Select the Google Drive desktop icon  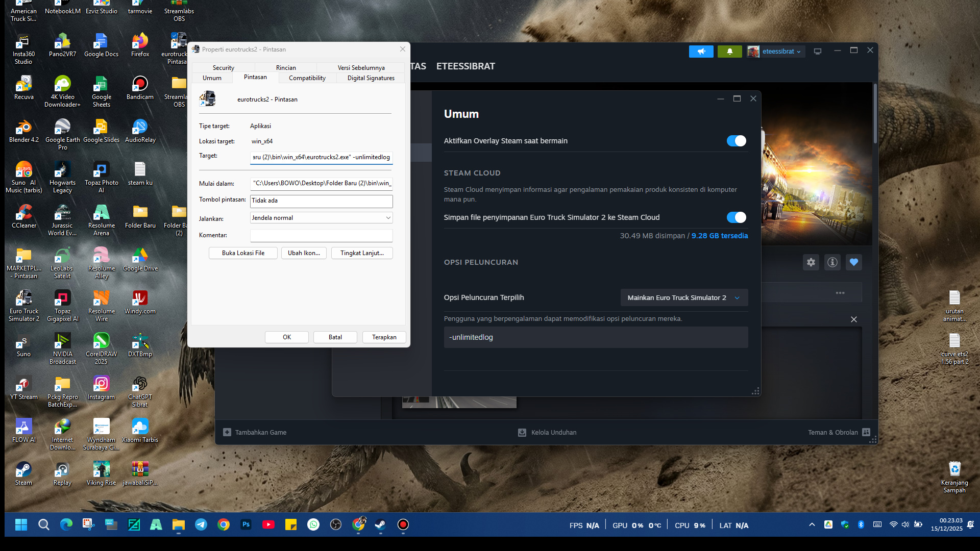(x=140, y=259)
